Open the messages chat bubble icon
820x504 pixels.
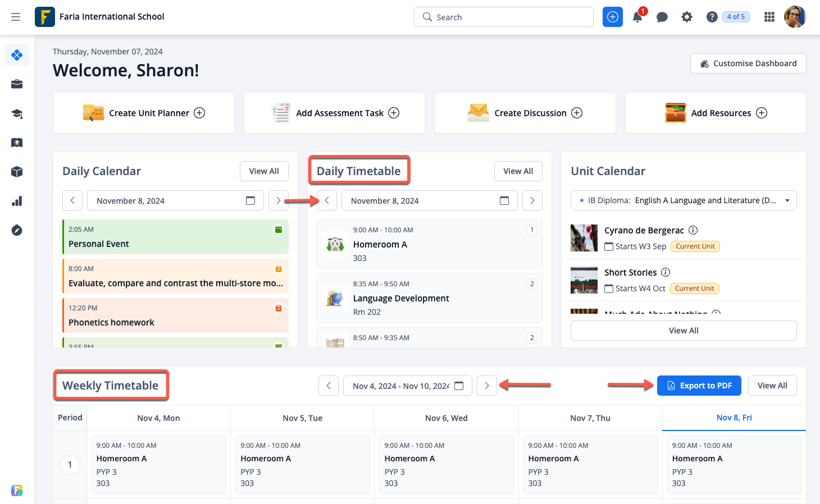tap(662, 17)
